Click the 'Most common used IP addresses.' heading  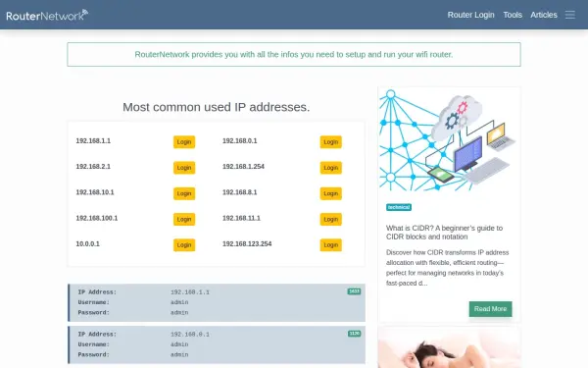click(x=217, y=107)
